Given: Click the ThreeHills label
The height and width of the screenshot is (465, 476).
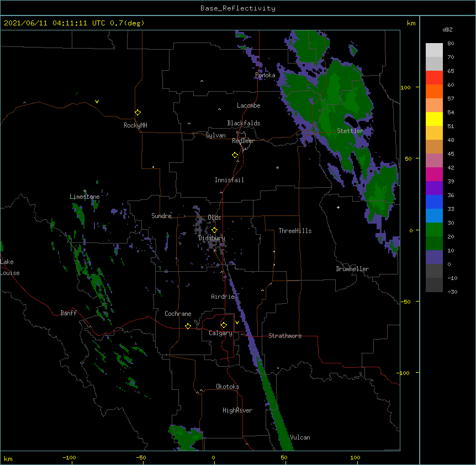Looking at the screenshot, I should (295, 231).
